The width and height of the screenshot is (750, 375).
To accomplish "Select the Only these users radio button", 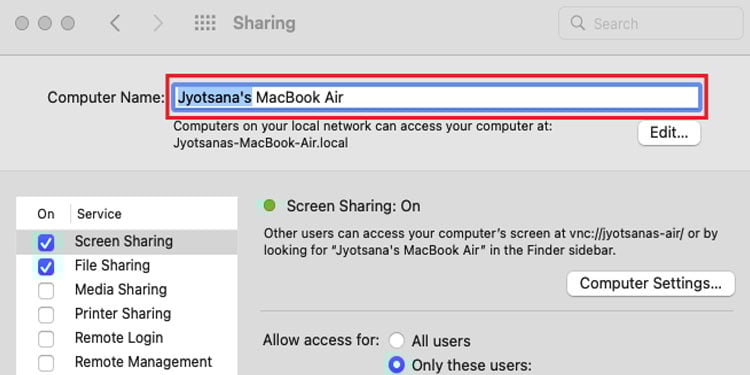I will pos(397,365).
